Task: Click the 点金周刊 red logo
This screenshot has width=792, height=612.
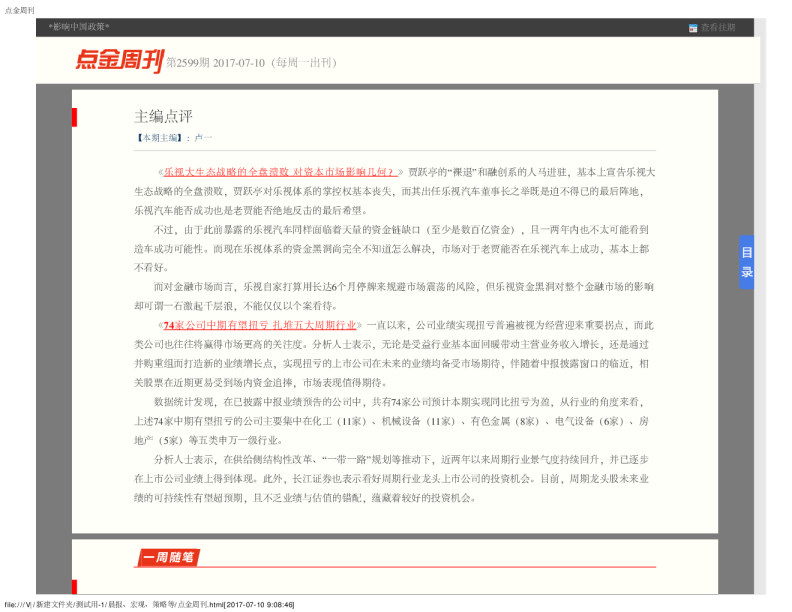Action: point(118,61)
